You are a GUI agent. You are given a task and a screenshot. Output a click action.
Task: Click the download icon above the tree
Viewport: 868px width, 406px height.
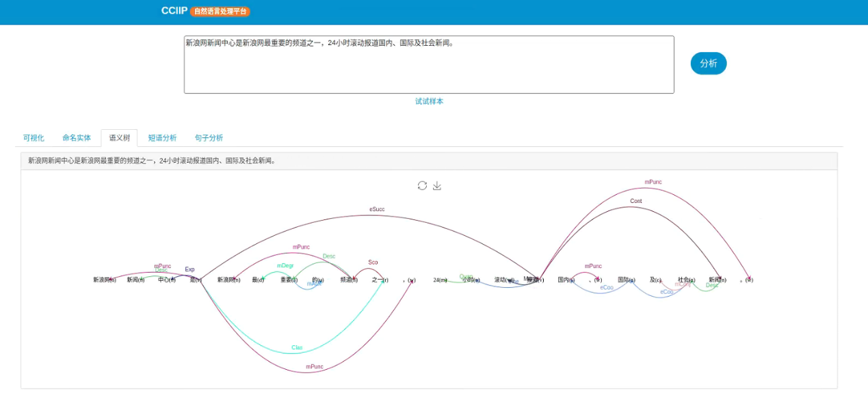437,186
